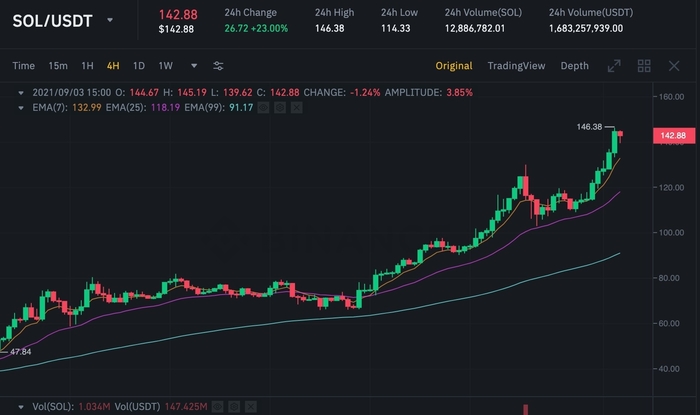Hide the EMA indicator using eye icon
The image size is (700, 415).
click(263, 108)
